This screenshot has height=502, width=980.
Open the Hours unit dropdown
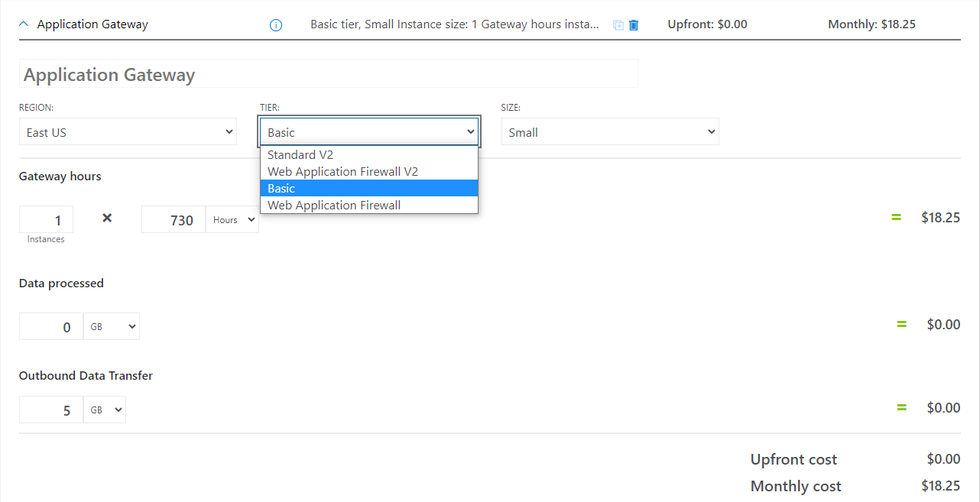(232, 219)
